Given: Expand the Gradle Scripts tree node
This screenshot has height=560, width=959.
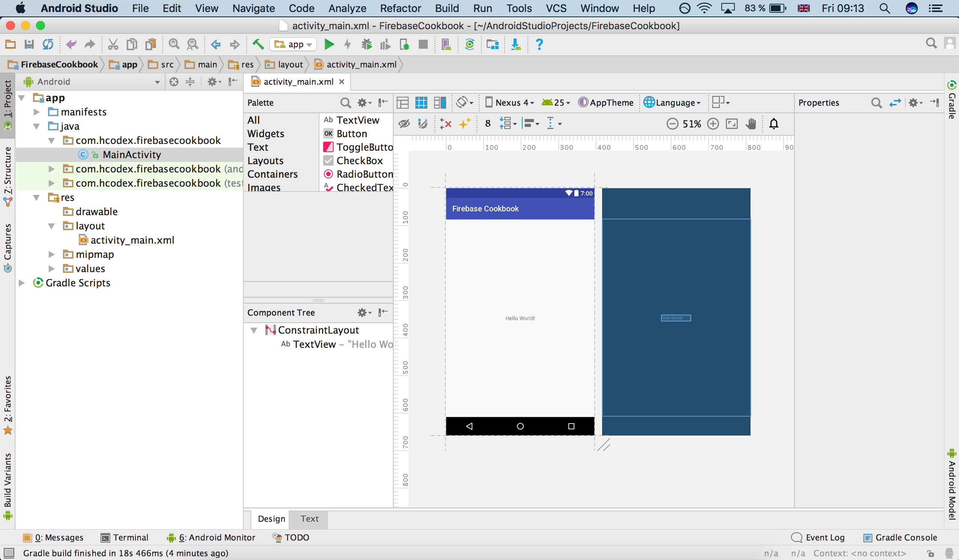Looking at the screenshot, I should tap(22, 283).
